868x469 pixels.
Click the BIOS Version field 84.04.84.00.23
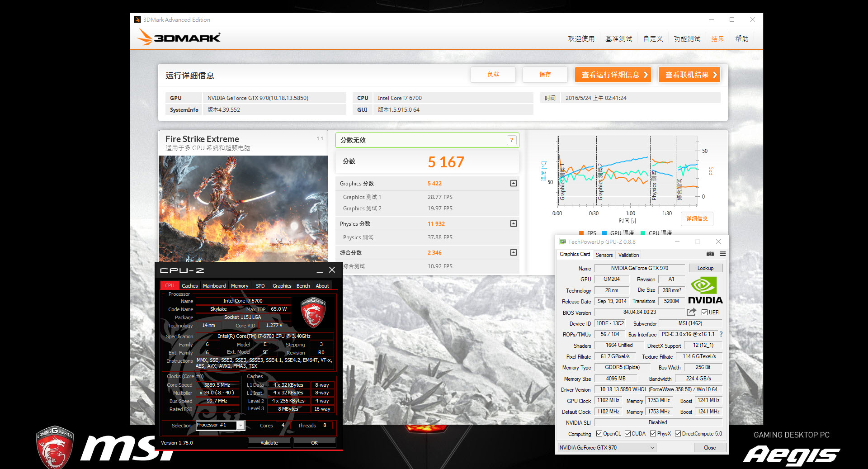point(639,312)
